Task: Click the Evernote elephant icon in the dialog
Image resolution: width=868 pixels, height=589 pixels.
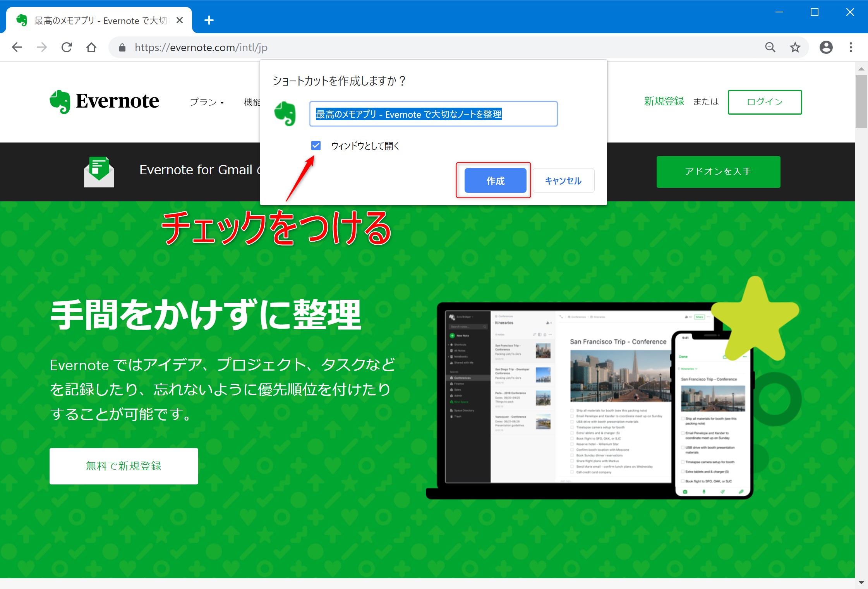Action: click(285, 114)
